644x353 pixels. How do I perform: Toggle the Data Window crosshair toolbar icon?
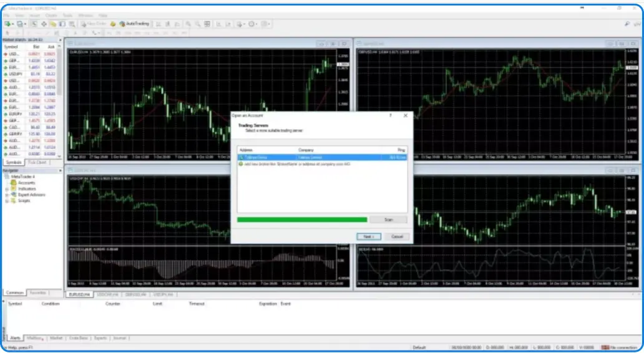[44, 24]
